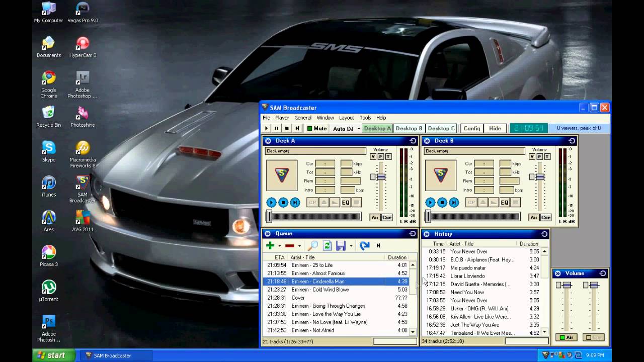The height and width of the screenshot is (362, 644).
Task: Click the Queue list scroll-down arrow
Action: coord(413,332)
